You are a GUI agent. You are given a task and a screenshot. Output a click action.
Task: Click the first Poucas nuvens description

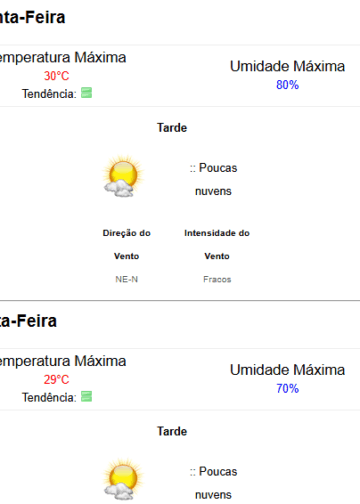click(x=213, y=179)
